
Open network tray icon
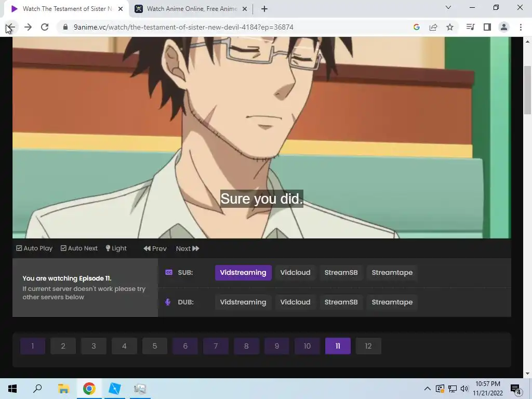[x=453, y=389]
